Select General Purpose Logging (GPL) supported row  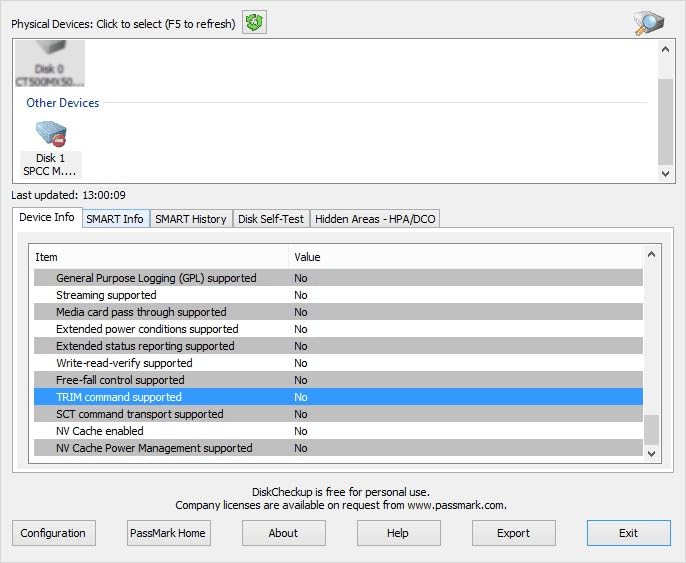coord(338,278)
